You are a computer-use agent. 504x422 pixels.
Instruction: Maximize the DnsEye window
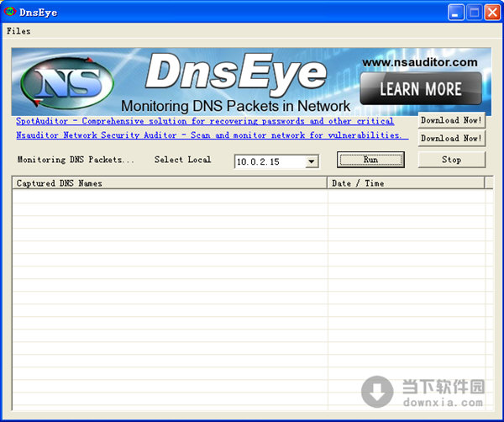click(475, 13)
